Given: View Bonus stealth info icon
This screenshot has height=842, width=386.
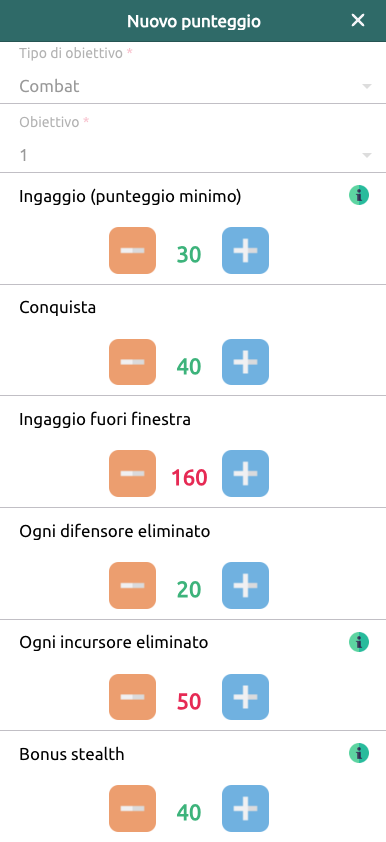Looking at the screenshot, I should (359, 753).
